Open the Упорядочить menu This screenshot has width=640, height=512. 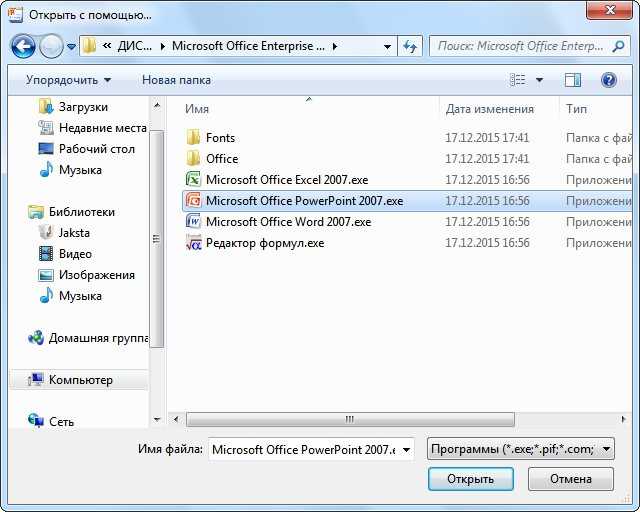pyautogui.click(x=69, y=80)
